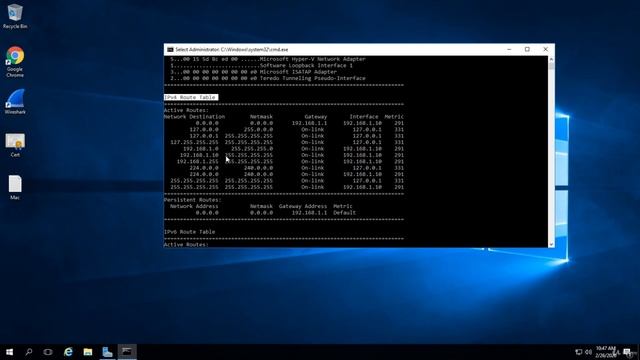The width and height of the screenshot is (640, 360).
Task: Click 'Default' metric in persistent route
Action: [344, 213]
